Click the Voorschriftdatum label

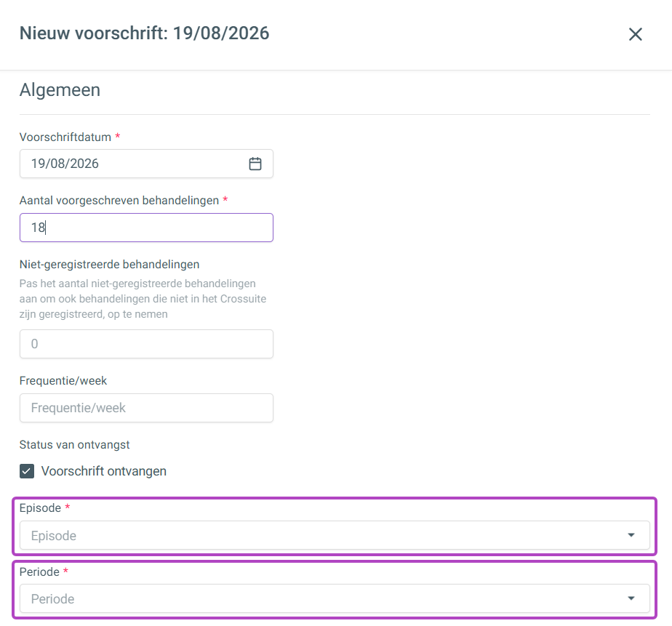(x=65, y=137)
